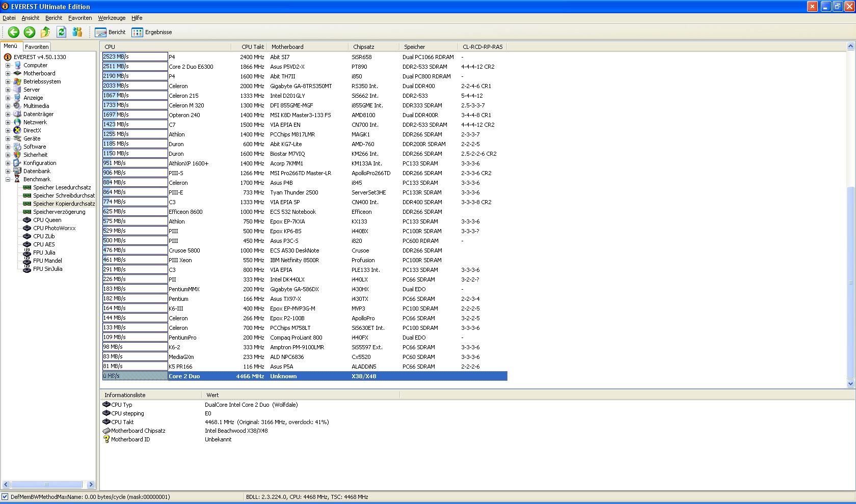Click the up-level arrow toolbar icon
Screen dimensions: 856x504
(45, 32)
